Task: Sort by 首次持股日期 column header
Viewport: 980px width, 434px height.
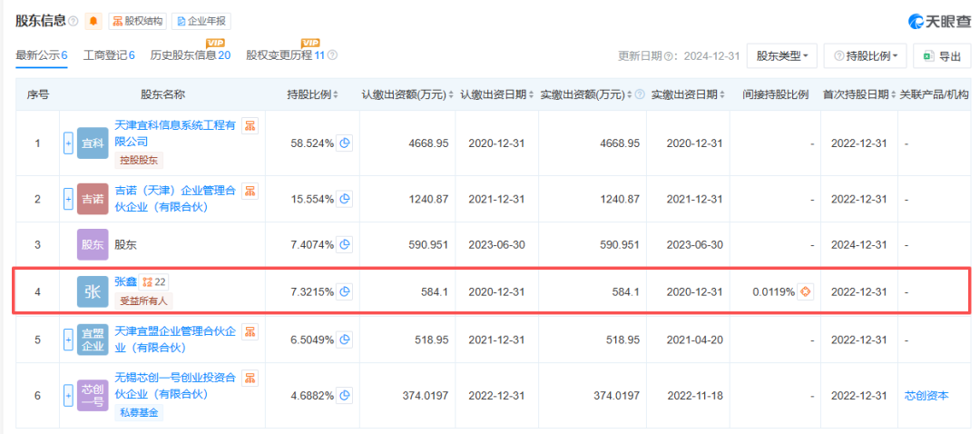Action: 859,94
